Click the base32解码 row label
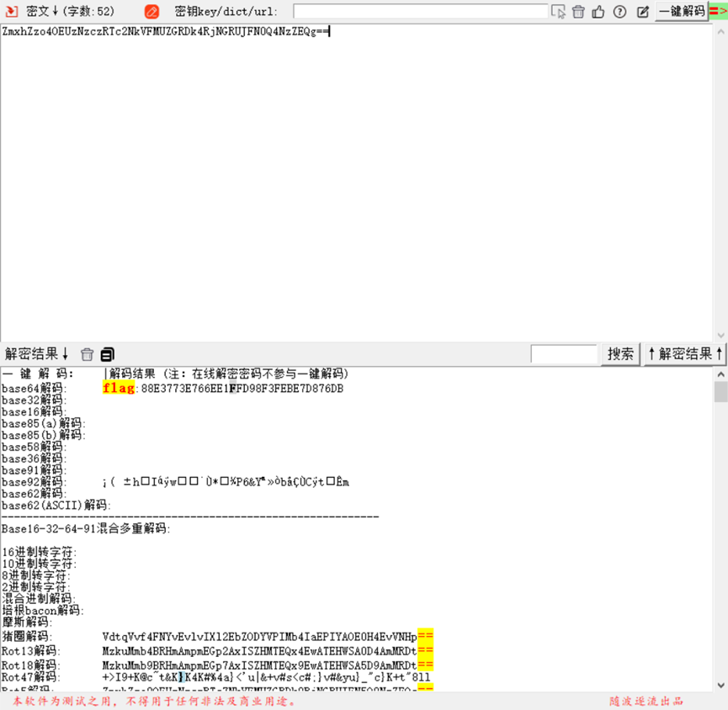Image resolution: width=728 pixels, height=710 pixels. click(x=35, y=400)
